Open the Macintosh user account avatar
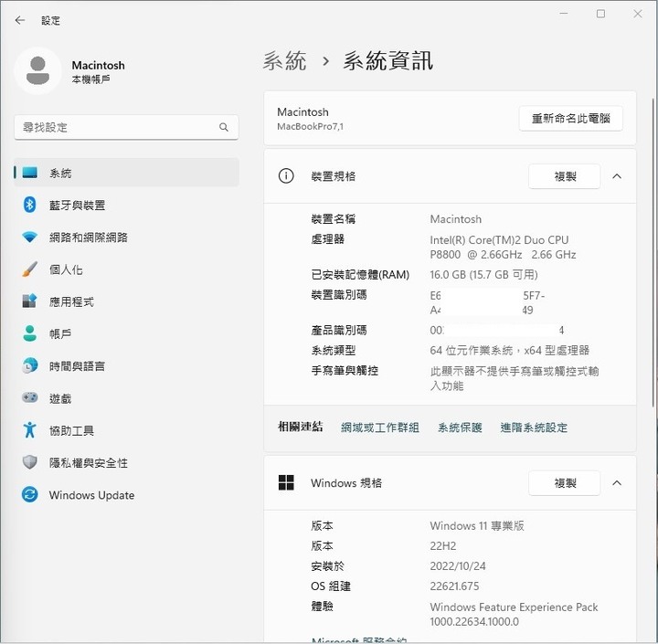 [x=37, y=71]
